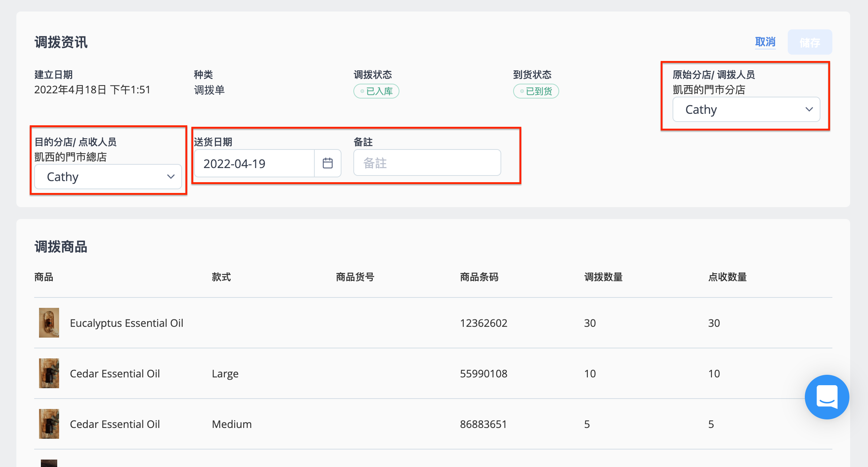Click the chevron in the 点收人员 dropdown
868x467 pixels.
(x=171, y=177)
